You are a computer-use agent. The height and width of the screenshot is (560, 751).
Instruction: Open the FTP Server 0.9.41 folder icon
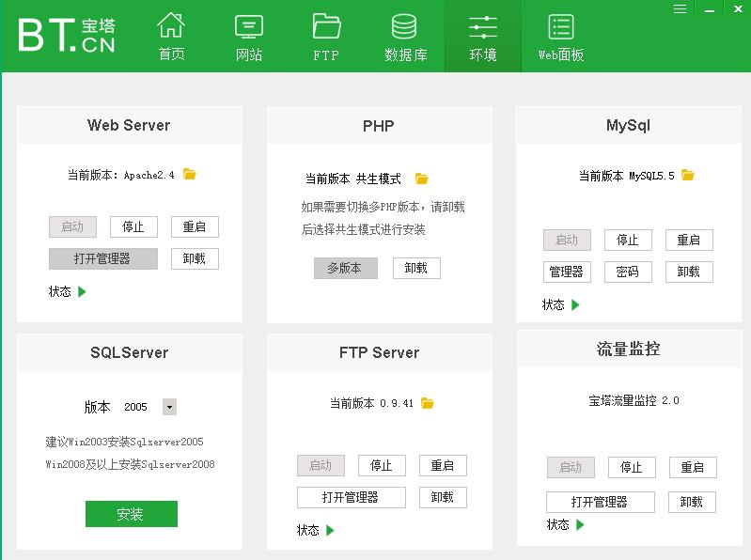point(428,403)
